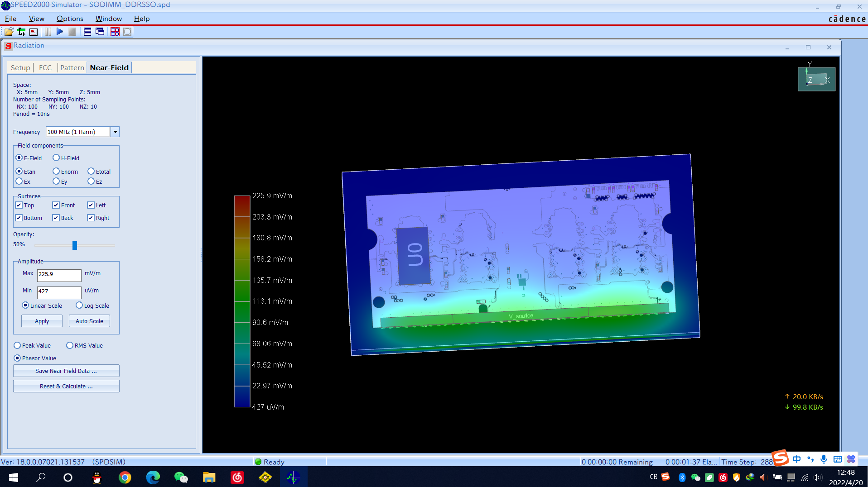Click Reset & Calculate button
Image resolution: width=868 pixels, height=487 pixels.
66,387
